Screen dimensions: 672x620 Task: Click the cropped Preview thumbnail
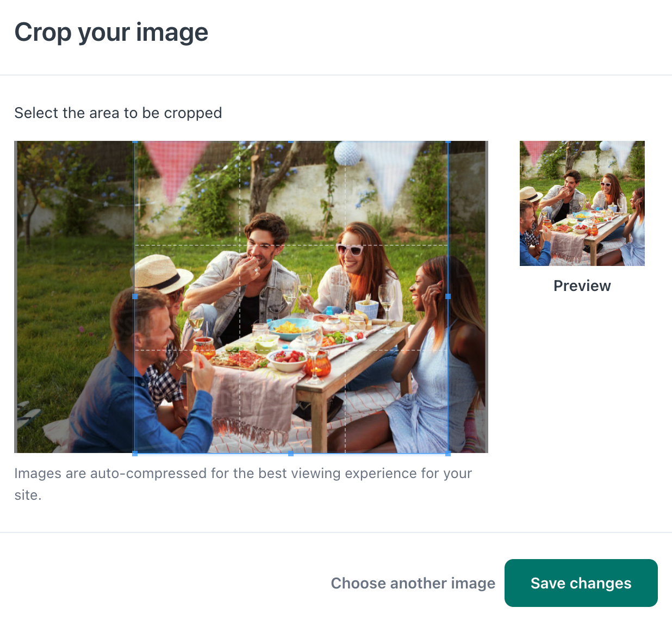coord(582,203)
